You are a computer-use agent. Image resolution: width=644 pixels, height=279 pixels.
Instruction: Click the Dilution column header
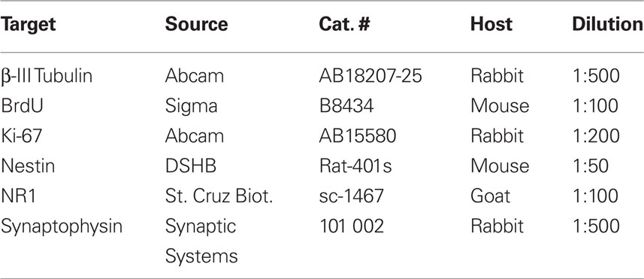coord(607,25)
